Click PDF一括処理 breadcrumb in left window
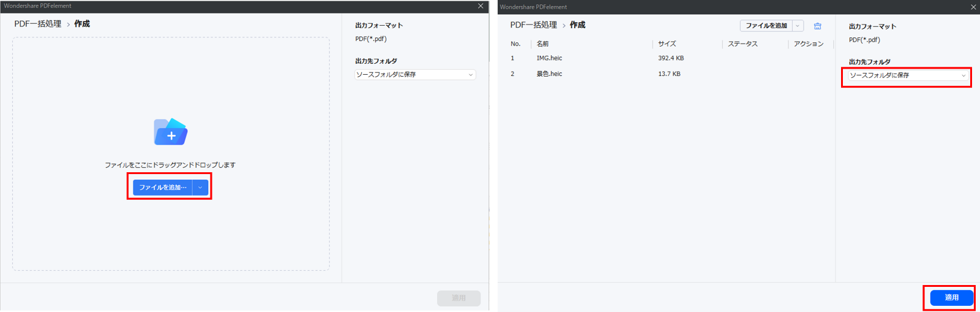 (38, 24)
